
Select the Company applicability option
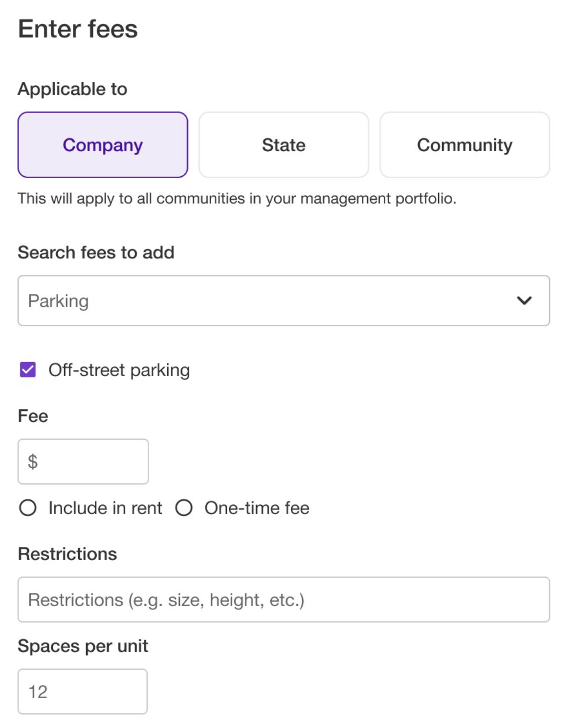point(103,145)
